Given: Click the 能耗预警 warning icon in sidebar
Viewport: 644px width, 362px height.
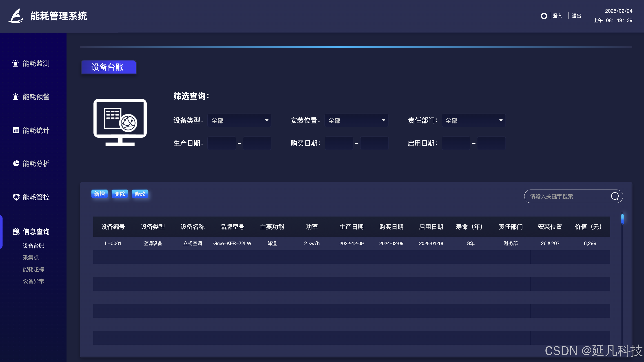Looking at the screenshot, I should coord(16,96).
